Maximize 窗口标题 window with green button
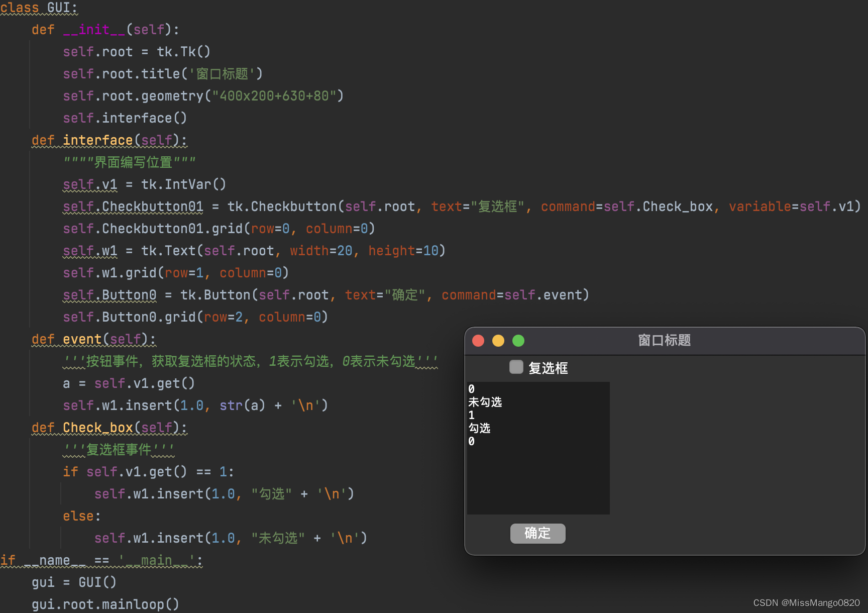The height and width of the screenshot is (613, 868). point(518,341)
